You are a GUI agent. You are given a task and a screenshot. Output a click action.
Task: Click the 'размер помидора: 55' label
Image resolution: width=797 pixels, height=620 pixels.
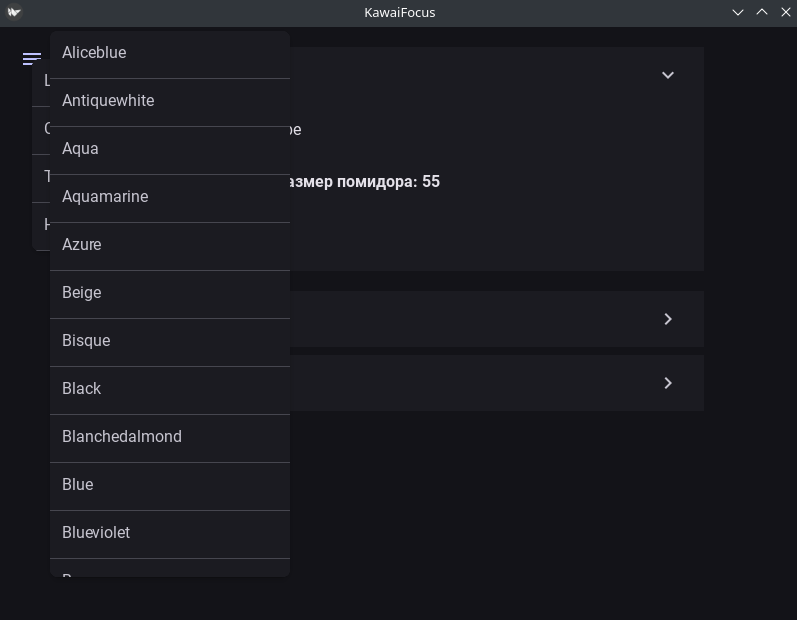[364, 182]
